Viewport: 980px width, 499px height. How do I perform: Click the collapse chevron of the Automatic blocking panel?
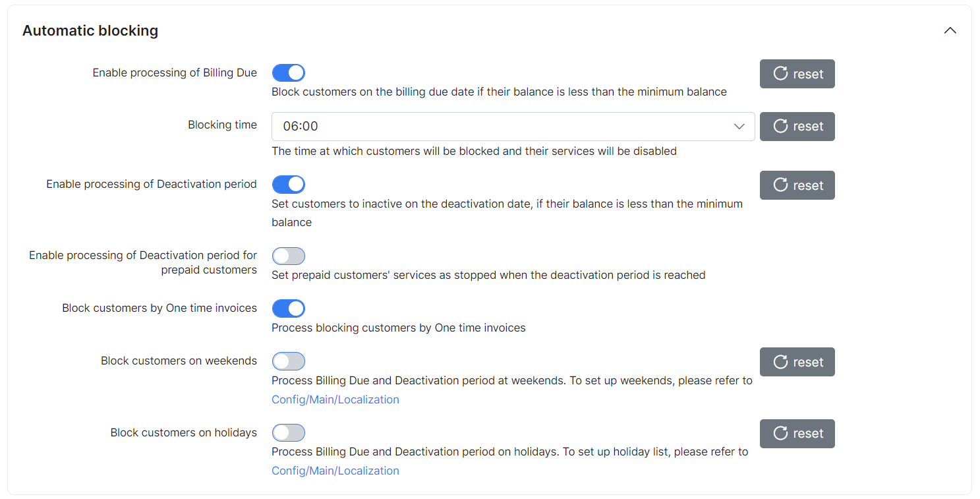tap(950, 30)
